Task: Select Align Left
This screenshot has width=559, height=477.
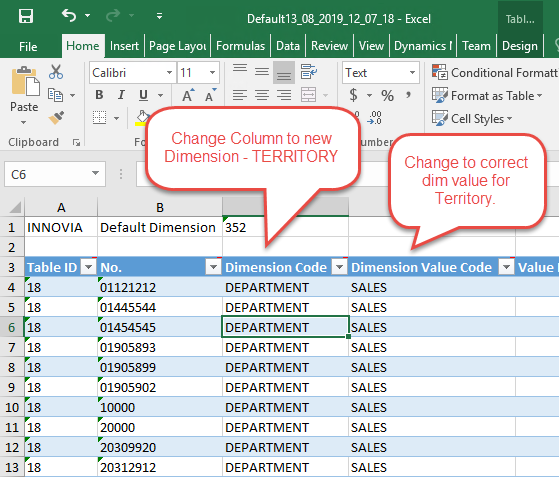Action: tap(240, 95)
